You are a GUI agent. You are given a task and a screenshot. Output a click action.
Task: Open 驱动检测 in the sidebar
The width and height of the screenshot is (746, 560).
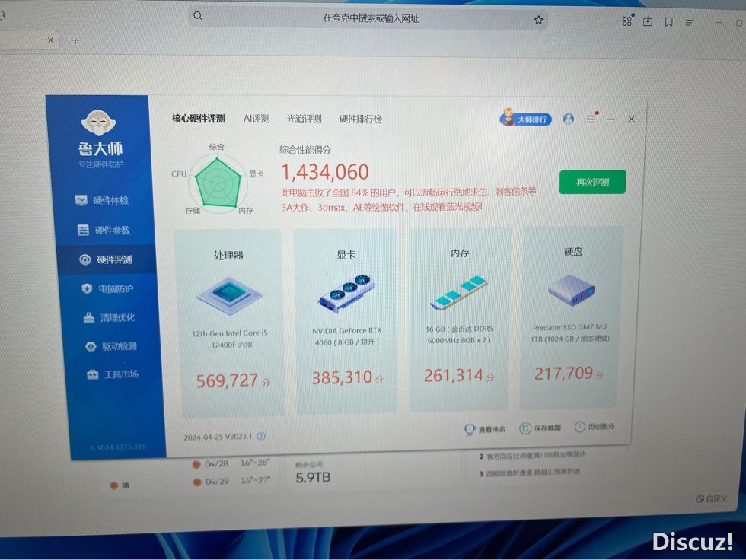pyautogui.click(x=111, y=346)
